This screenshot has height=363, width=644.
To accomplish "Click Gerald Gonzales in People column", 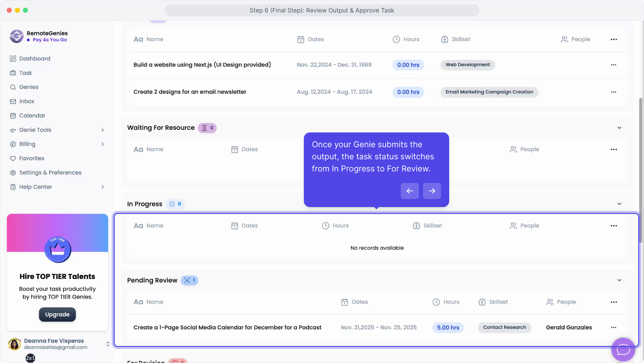I will click(569, 328).
